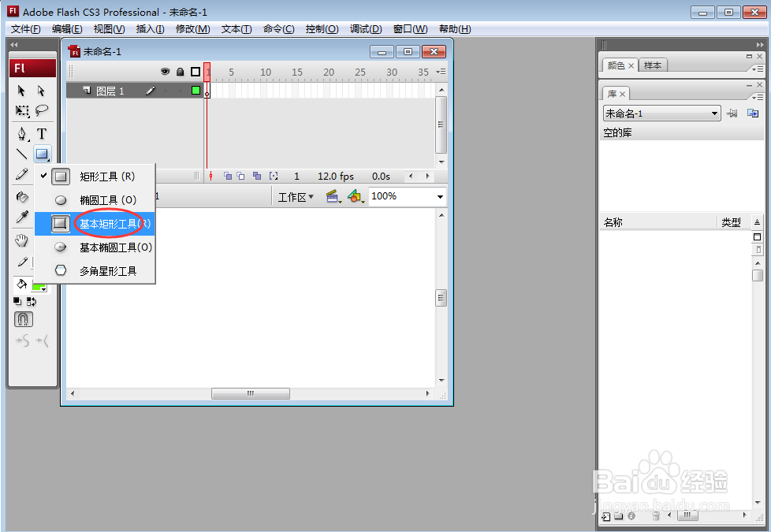The image size is (771, 532).
Task: Open the Color panel options menu
Action: pyautogui.click(x=758, y=69)
